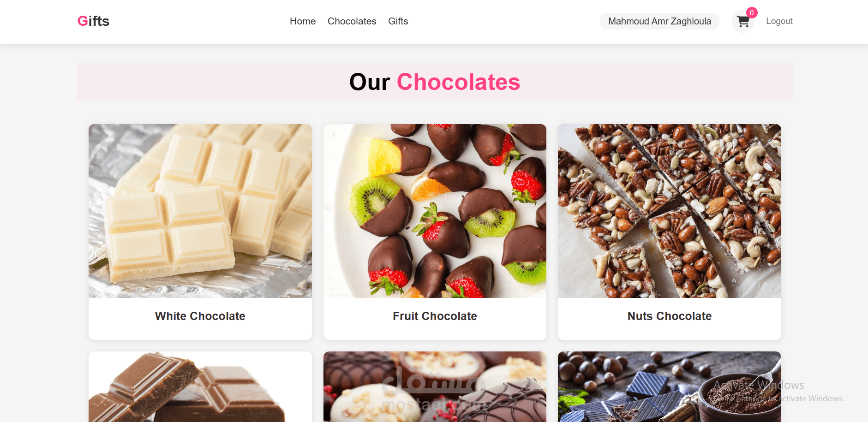Select the Fruit Chocolate title
868x422 pixels.
click(x=435, y=316)
